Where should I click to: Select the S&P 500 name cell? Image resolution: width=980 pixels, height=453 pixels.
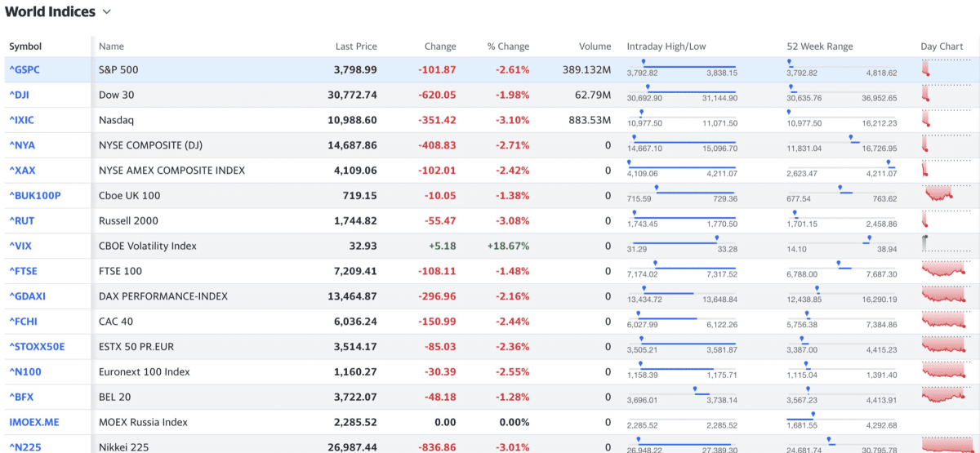(x=118, y=70)
